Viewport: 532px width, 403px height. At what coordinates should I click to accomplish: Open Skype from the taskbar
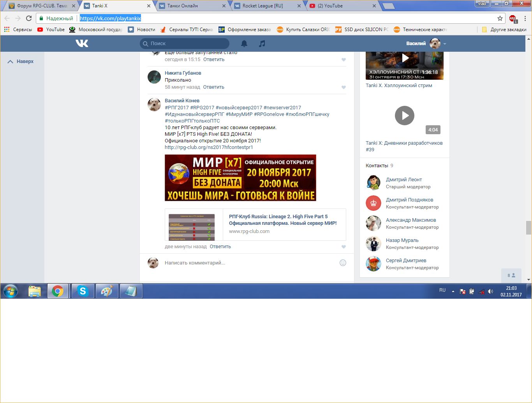tap(83, 291)
